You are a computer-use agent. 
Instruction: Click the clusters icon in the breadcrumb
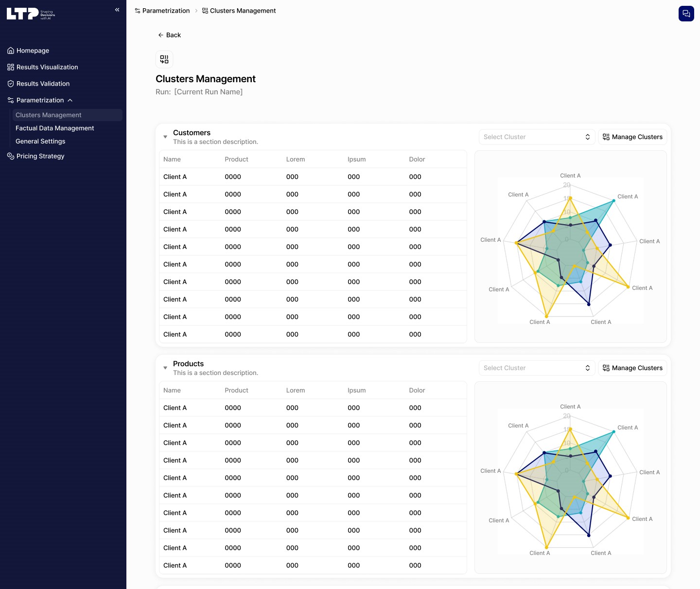204,10
